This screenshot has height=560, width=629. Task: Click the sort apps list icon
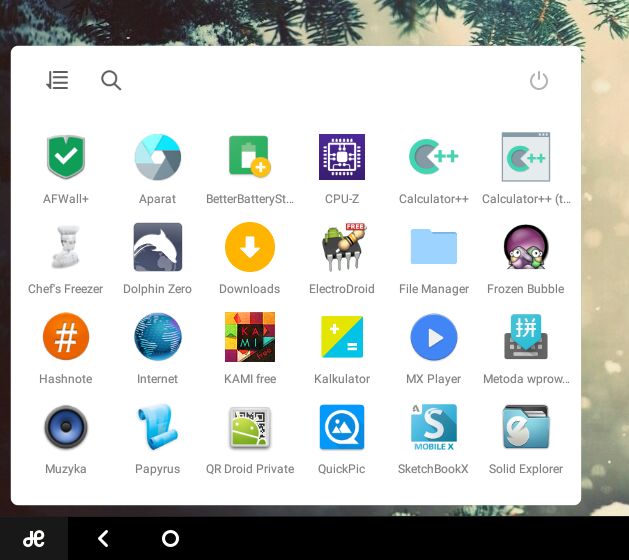(x=57, y=80)
